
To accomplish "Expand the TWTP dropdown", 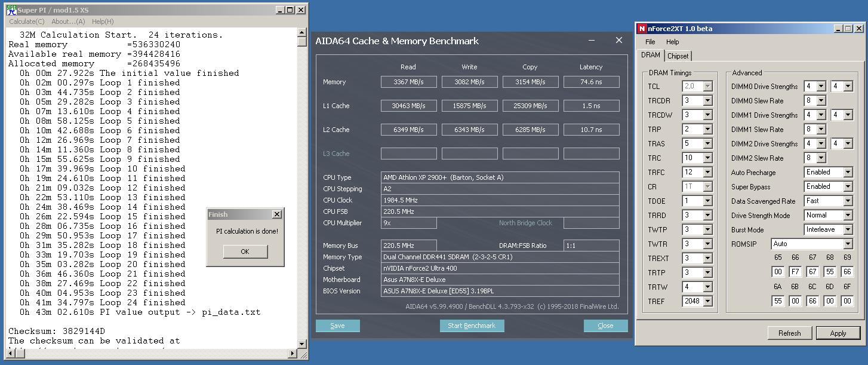I will click(707, 229).
